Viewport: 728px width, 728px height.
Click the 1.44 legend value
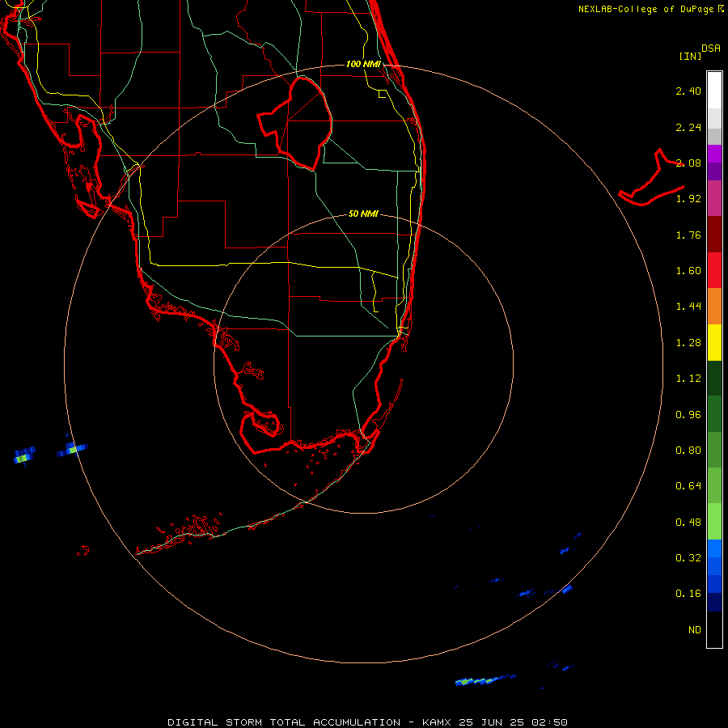(x=688, y=306)
